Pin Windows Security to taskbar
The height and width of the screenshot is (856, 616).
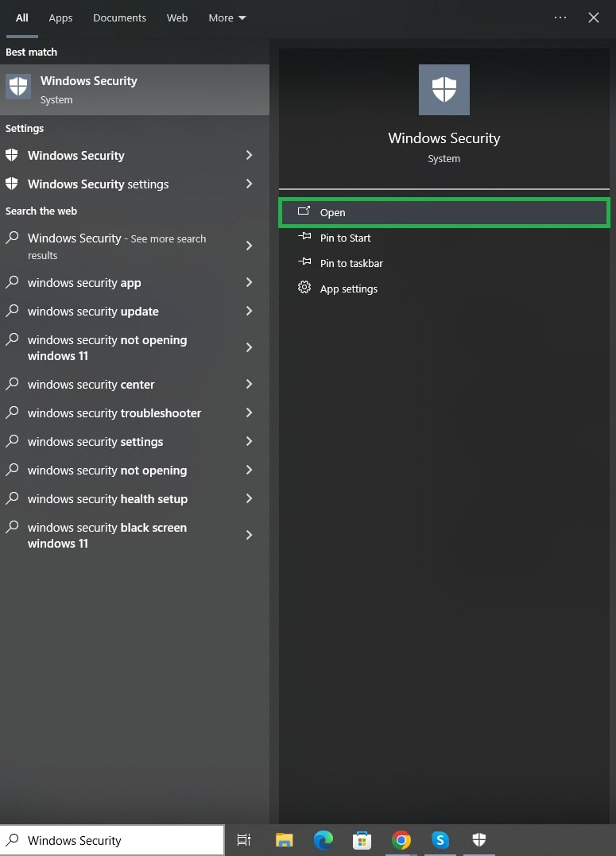(x=351, y=263)
